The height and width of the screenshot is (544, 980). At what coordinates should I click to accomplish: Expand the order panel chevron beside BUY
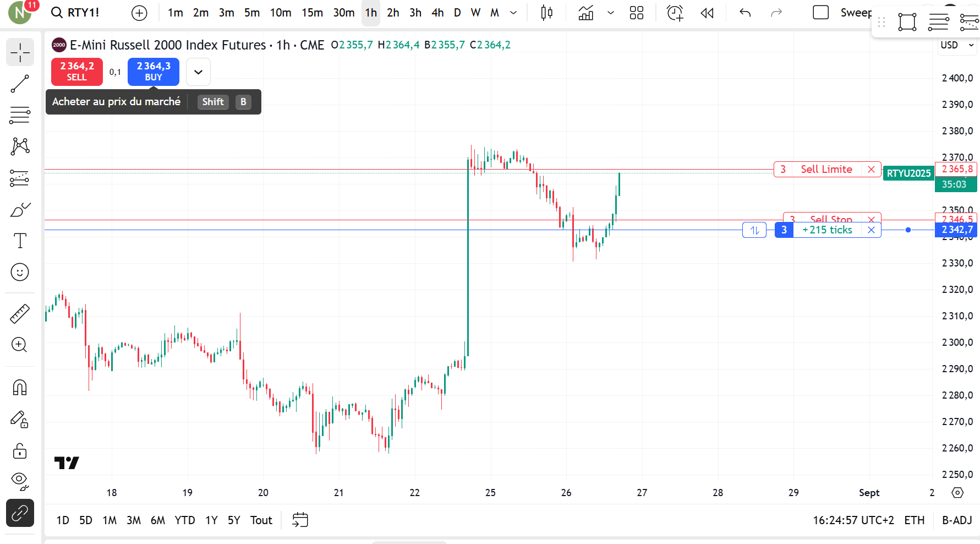(x=198, y=72)
